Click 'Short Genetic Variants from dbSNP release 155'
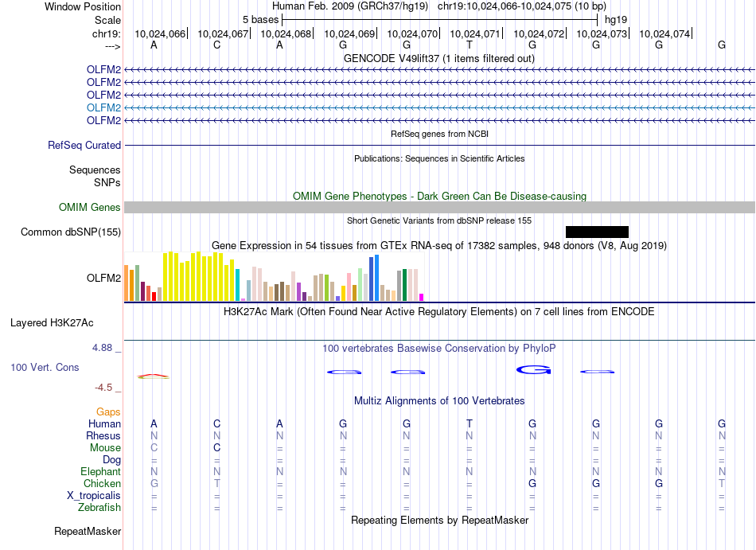Viewport: 756px width, 550px height. pos(439,220)
